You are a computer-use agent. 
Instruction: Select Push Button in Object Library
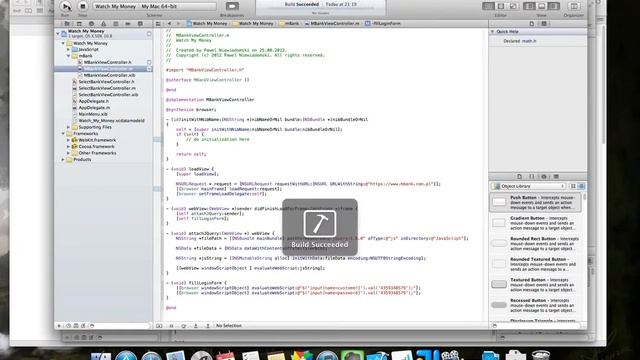tap(535, 202)
